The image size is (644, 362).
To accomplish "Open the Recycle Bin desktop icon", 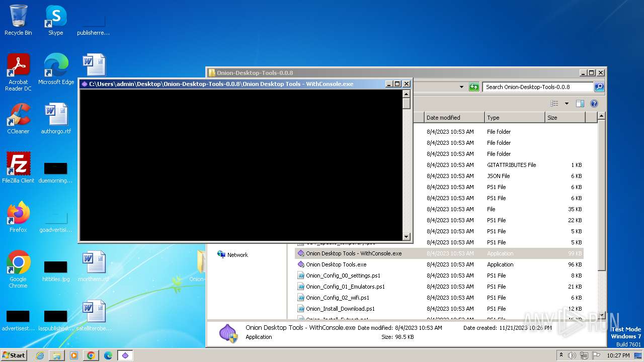I will point(18,20).
